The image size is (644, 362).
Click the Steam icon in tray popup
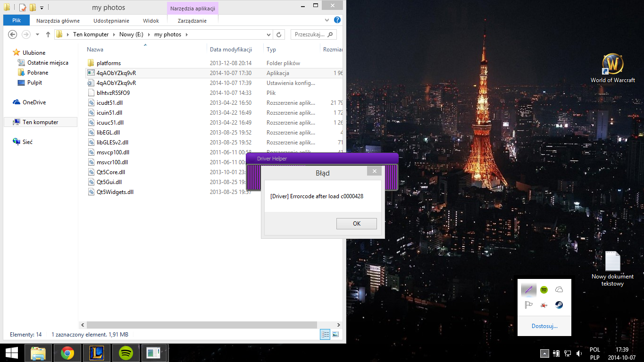coord(559,305)
